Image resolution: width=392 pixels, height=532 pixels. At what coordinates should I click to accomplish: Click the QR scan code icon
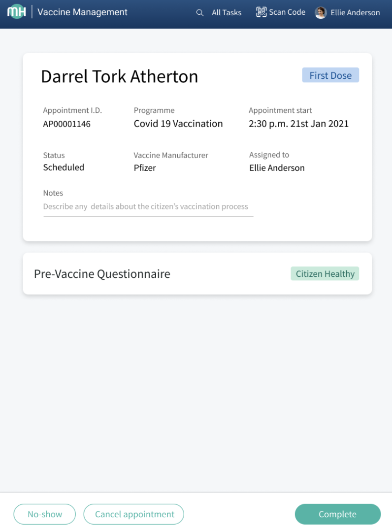(261, 12)
